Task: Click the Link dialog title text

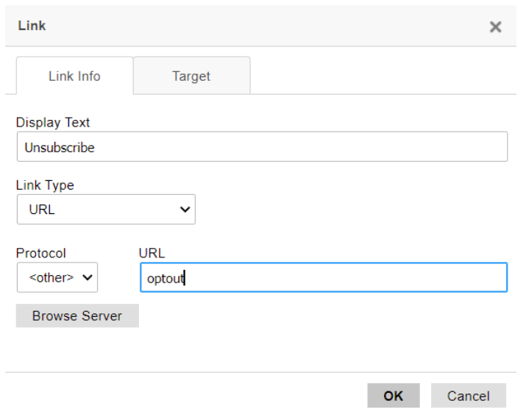Action: click(32, 26)
